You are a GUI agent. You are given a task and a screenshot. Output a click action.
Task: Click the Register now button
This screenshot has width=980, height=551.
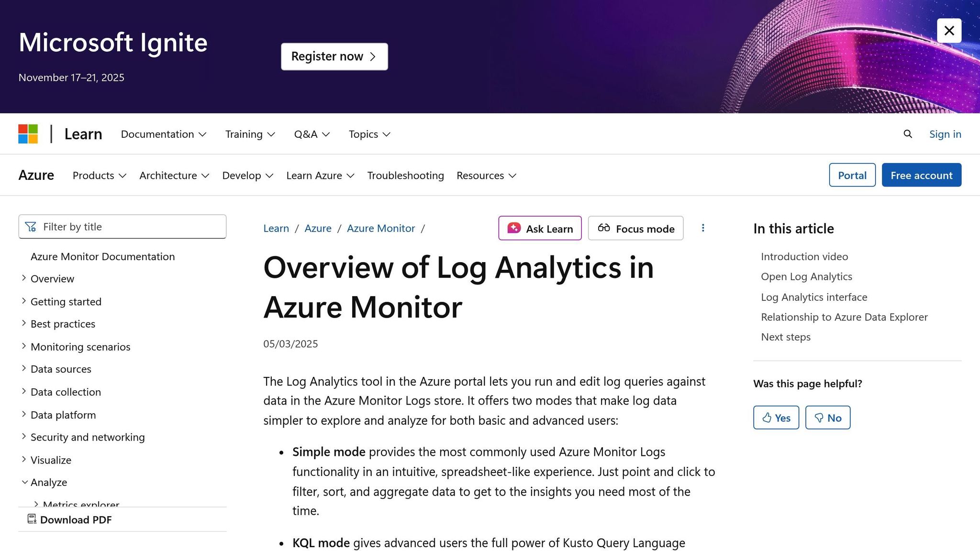coord(334,56)
